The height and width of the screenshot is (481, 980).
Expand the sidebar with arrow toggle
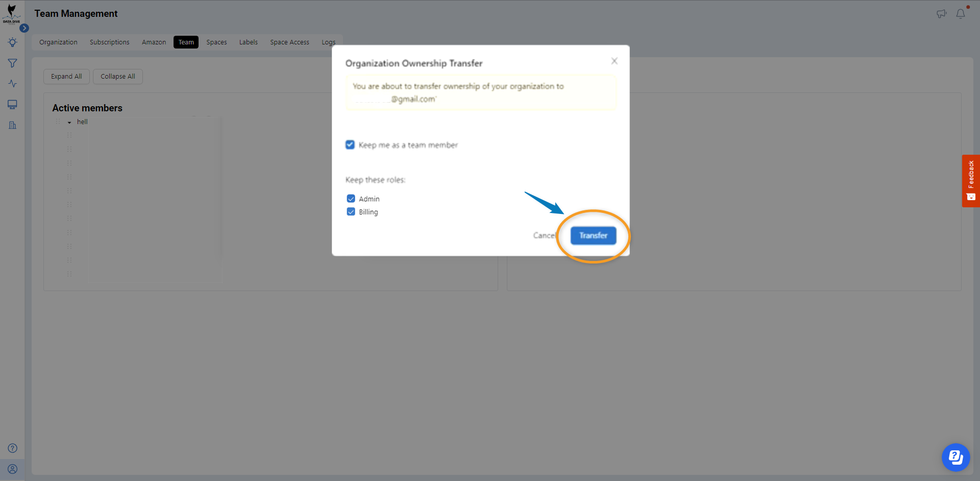(24, 28)
